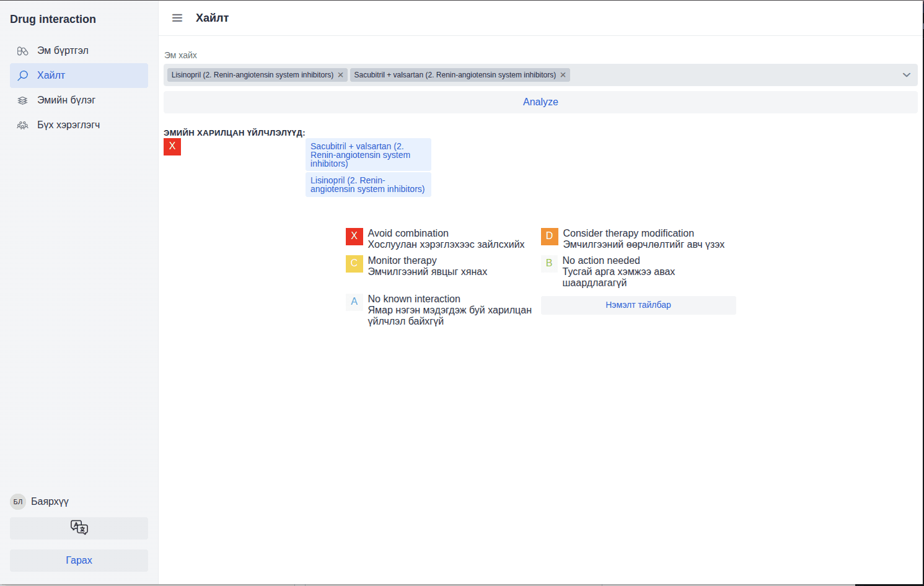Click the orange D legend badge
Image resolution: width=924 pixels, height=586 pixels.
549,236
